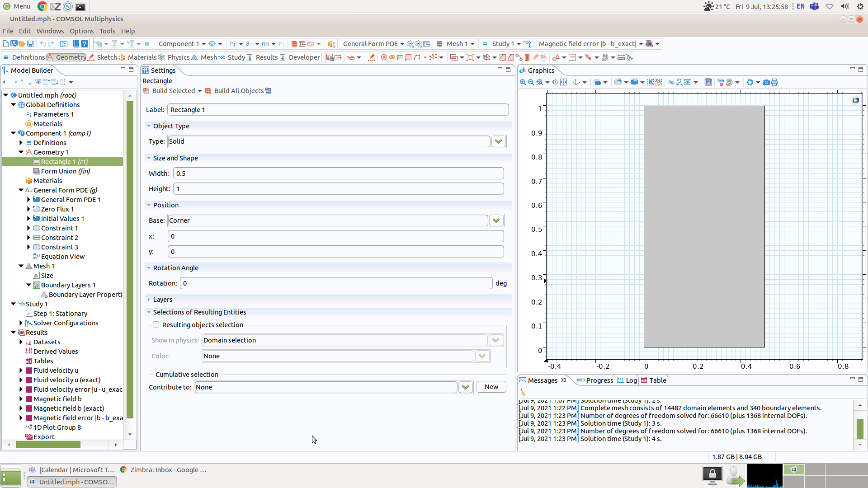Toggle grid display icon in Graphics toolbar

point(708,82)
